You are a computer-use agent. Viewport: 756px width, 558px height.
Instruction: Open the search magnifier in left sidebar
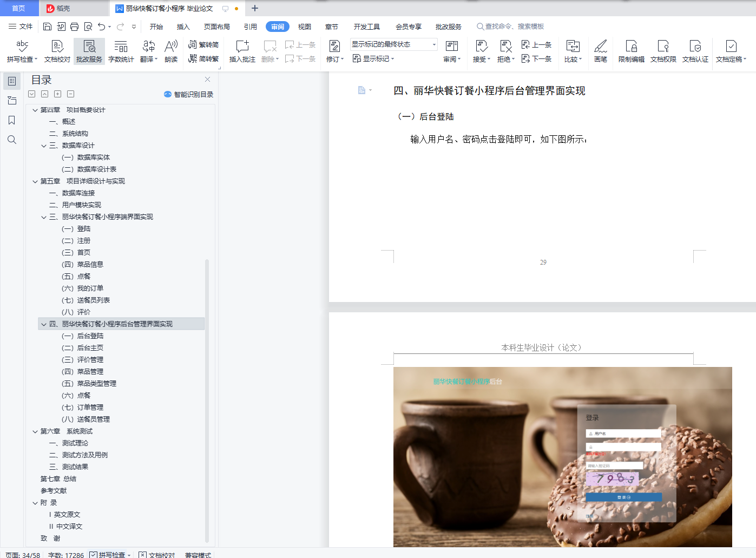pyautogui.click(x=12, y=140)
